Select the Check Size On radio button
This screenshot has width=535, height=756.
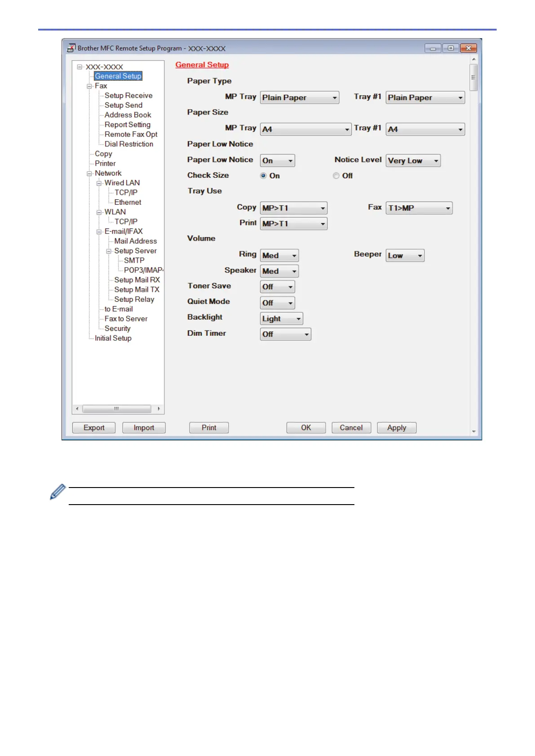[263, 176]
